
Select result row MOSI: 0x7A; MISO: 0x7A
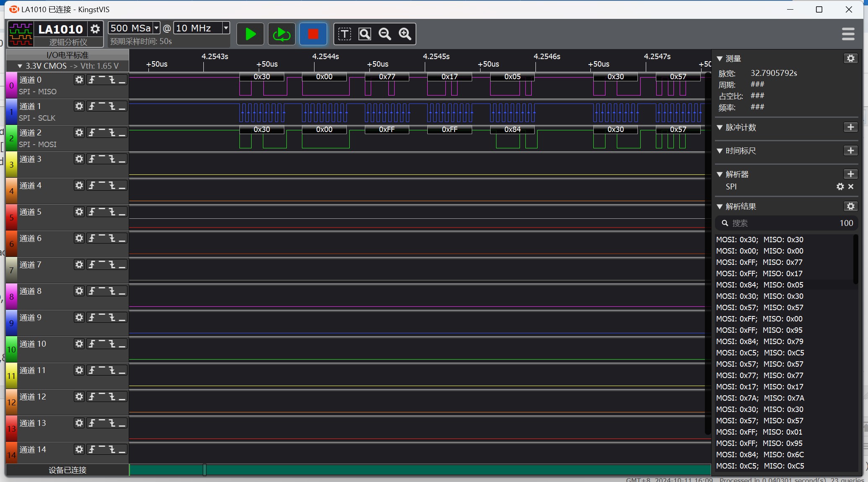point(784,398)
